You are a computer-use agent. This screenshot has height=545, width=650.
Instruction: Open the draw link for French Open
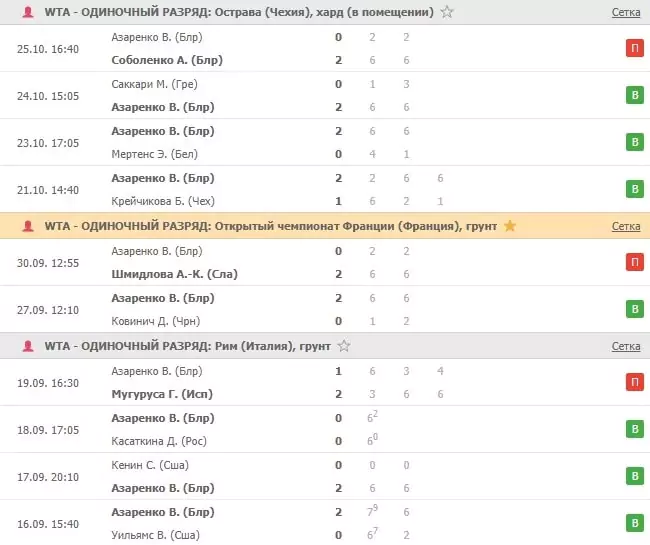click(626, 226)
